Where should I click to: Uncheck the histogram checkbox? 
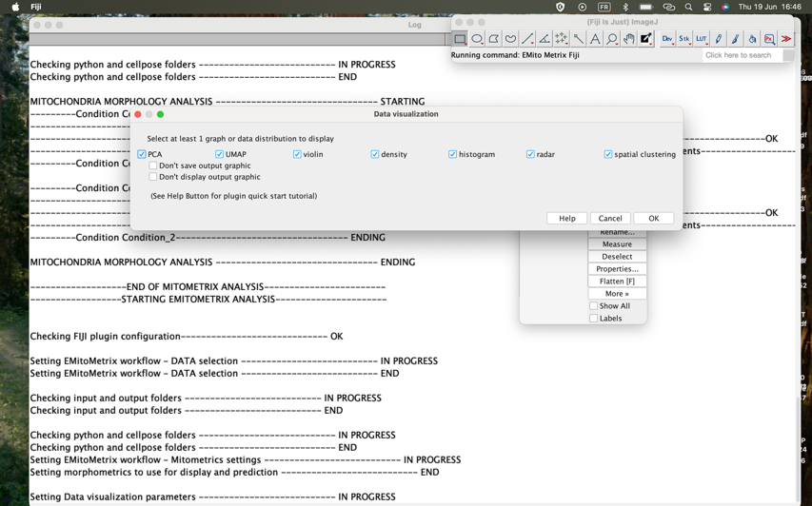(452, 154)
